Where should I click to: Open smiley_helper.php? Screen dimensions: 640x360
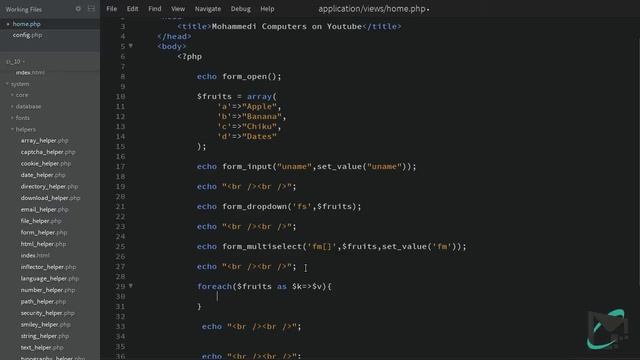point(45,324)
